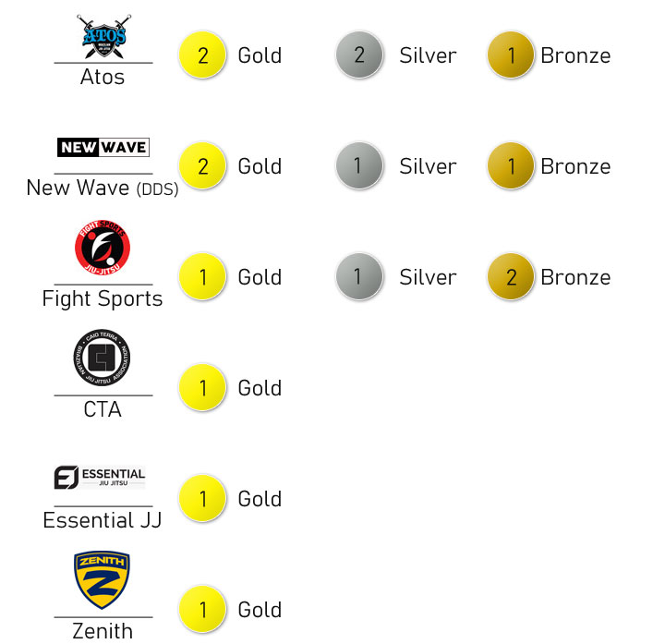Click the Essential Jiu Jitsu logo
Image resolution: width=665 pixels, height=644 pixels.
(x=100, y=478)
